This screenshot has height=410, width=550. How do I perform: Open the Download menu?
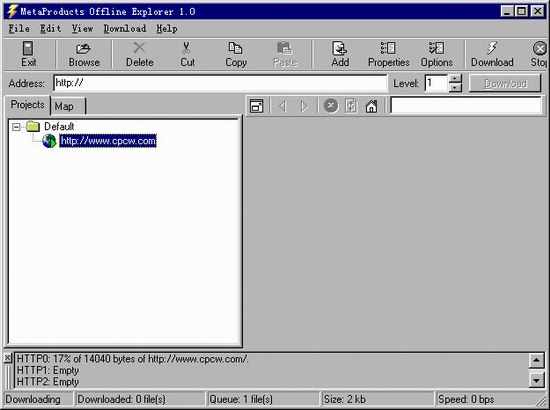click(125, 28)
